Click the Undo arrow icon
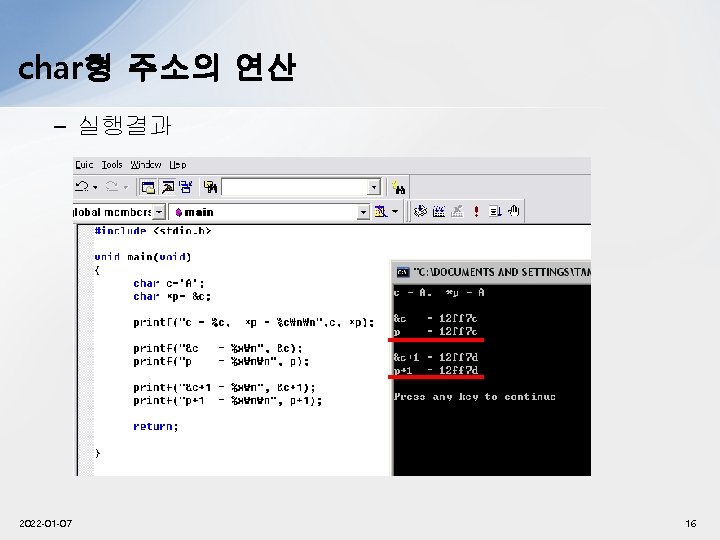Screen dimensions: 720x540 [82, 186]
